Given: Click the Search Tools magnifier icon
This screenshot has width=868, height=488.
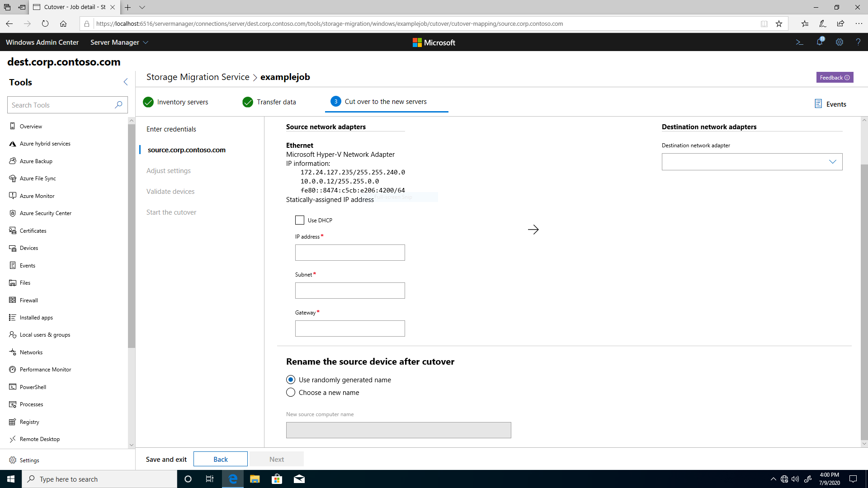Looking at the screenshot, I should point(118,105).
